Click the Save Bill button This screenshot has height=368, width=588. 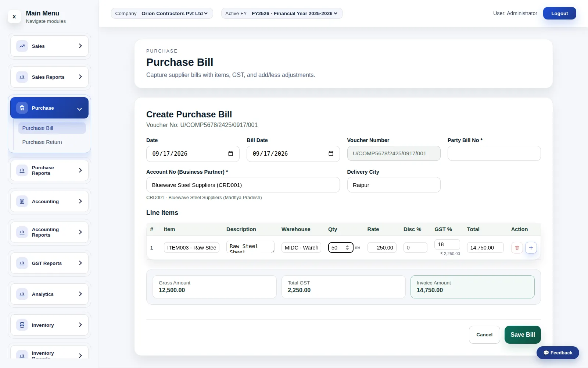point(523,335)
